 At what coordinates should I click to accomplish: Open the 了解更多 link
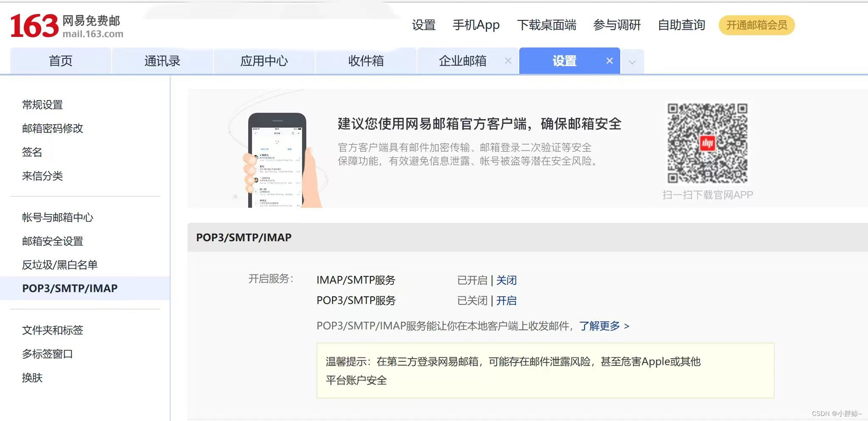point(604,326)
